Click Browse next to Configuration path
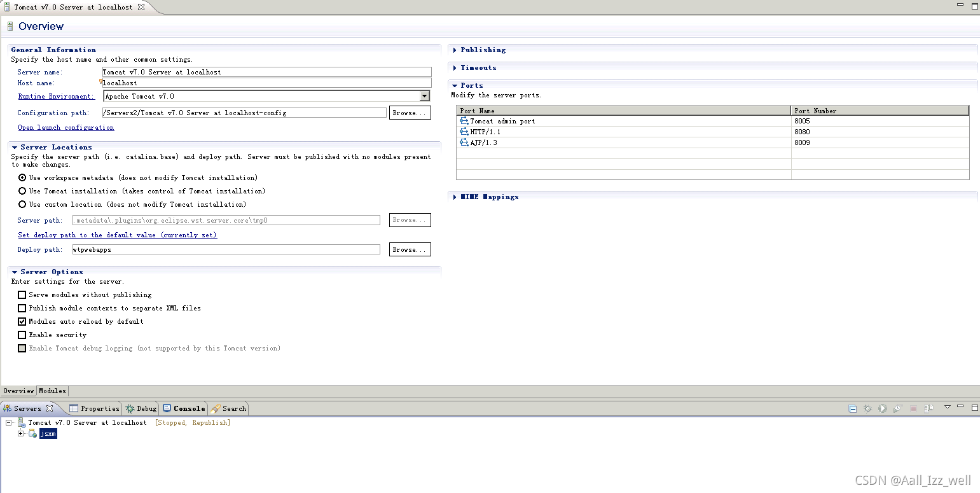Viewport: 980px width, 493px height. pos(410,113)
